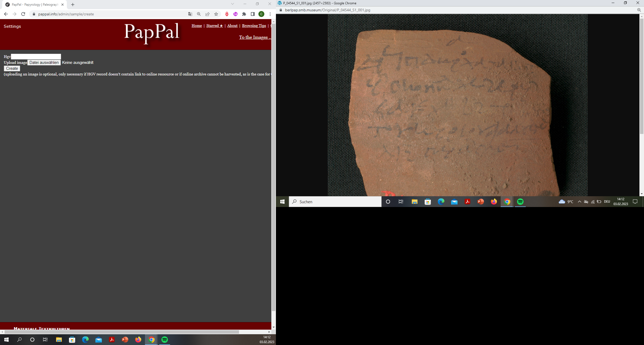
Task: Follow the 'To the Images' link
Action: 255,37
